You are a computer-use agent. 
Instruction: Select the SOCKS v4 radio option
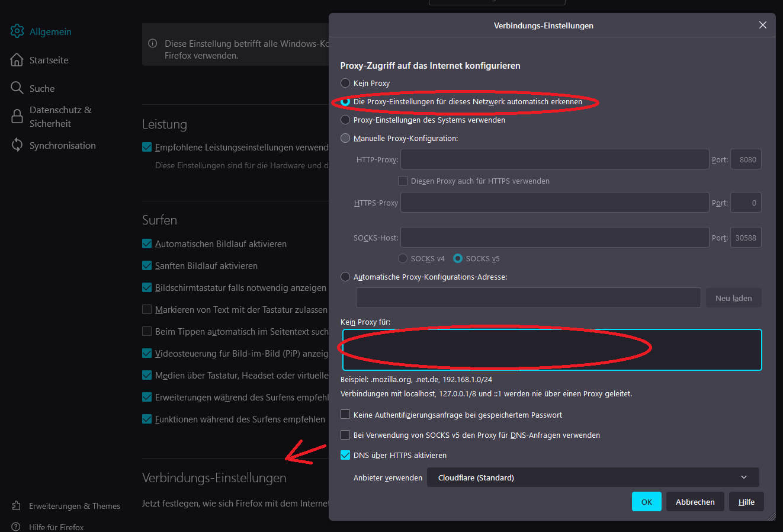pyautogui.click(x=403, y=258)
